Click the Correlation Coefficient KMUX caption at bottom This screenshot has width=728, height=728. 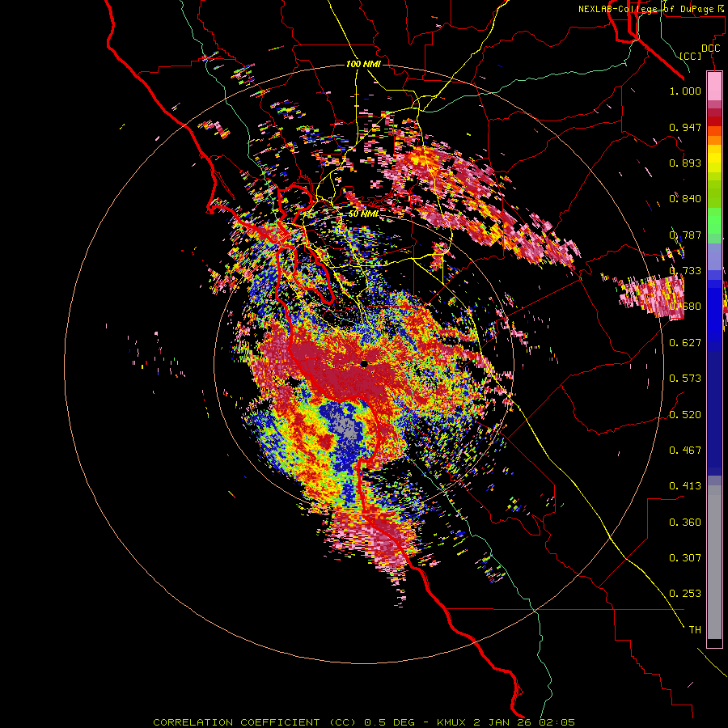(x=364, y=722)
